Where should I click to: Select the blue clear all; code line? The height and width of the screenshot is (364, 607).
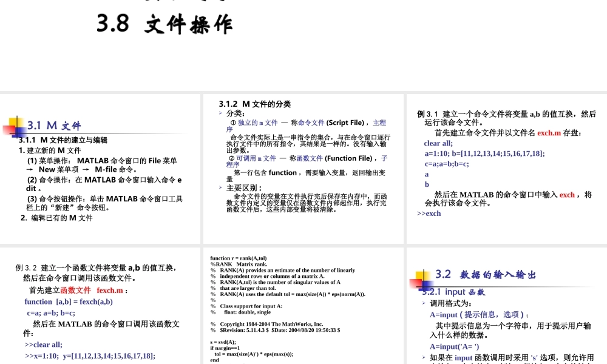(438, 143)
